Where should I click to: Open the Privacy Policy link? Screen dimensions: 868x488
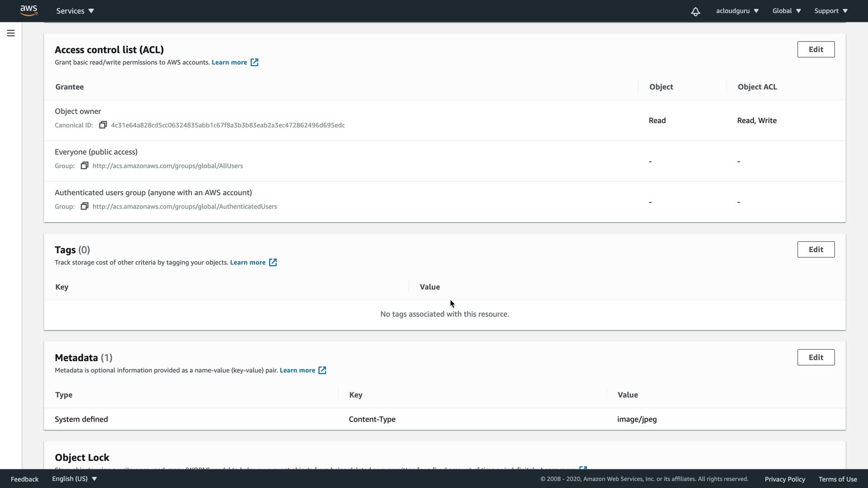coord(785,479)
